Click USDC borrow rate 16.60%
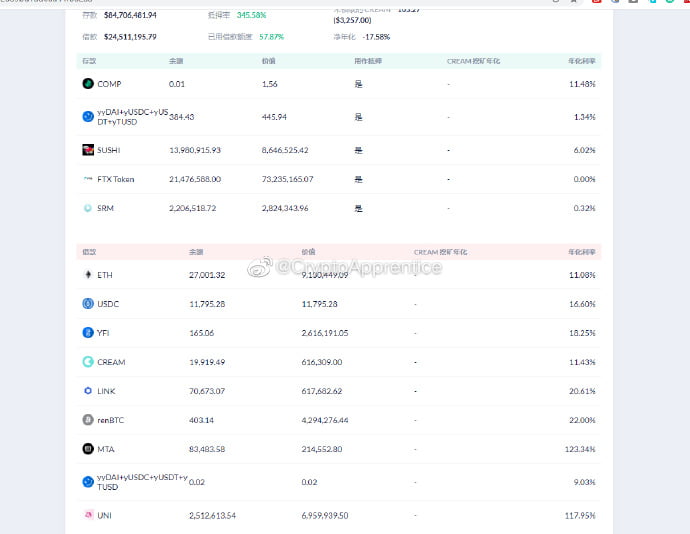Screen dimensions: 690x534 582,304
